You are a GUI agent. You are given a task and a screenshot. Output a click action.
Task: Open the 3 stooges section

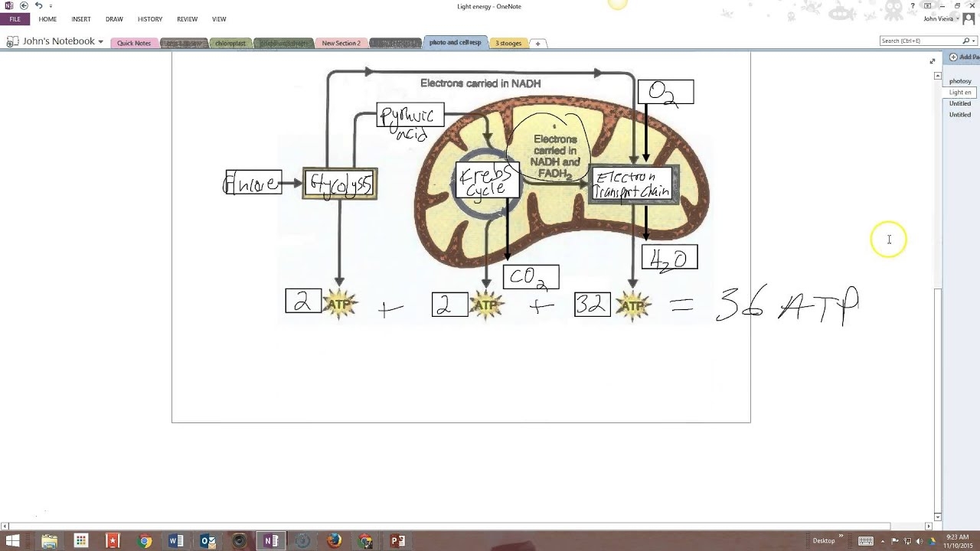click(508, 43)
